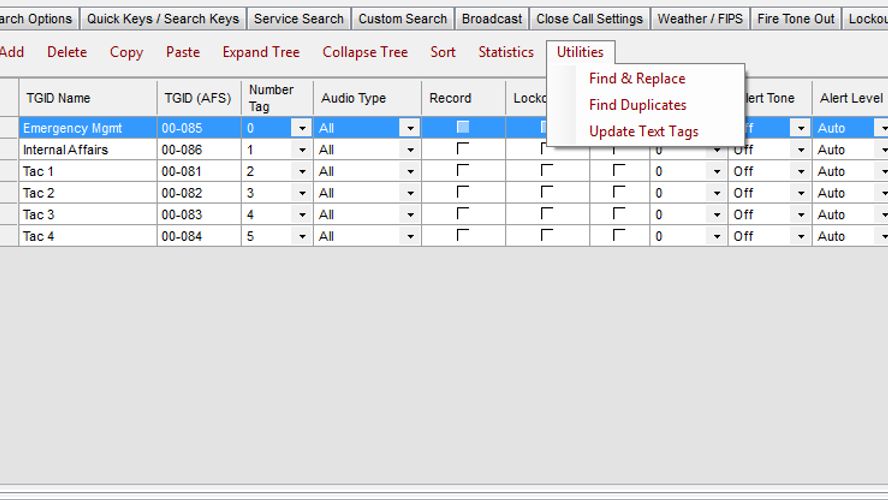Close the Utilities menu header
This screenshot has width=888, height=500.
[x=580, y=52]
